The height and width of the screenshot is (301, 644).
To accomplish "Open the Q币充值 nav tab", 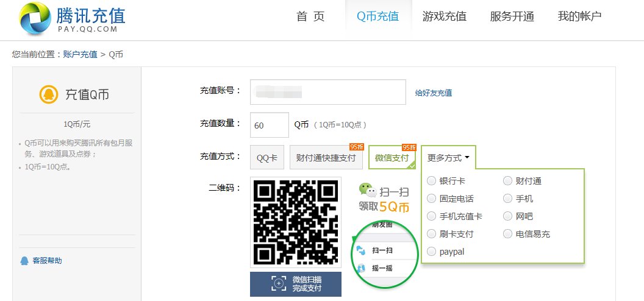I will [378, 16].
